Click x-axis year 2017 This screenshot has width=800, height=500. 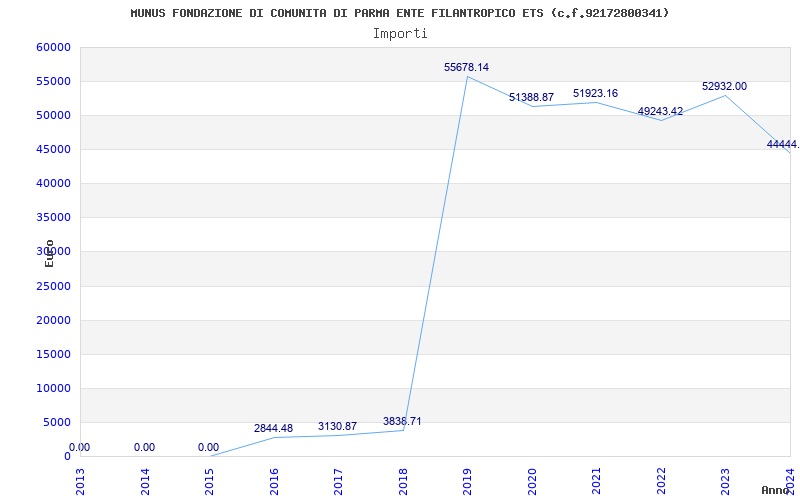coord(338,481)
